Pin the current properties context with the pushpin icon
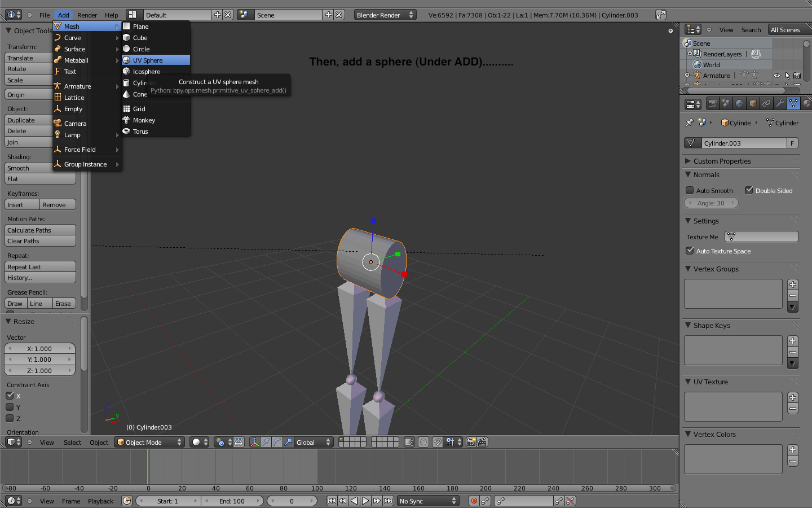This screenshot has width=812, height=508. pyautogui.click(x=689, y=122)
